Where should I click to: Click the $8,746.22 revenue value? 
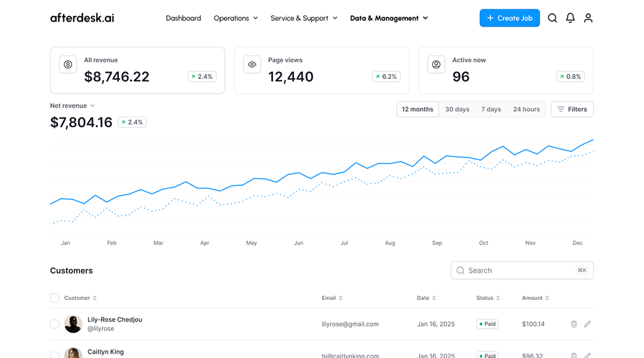(x=117, y=77)
